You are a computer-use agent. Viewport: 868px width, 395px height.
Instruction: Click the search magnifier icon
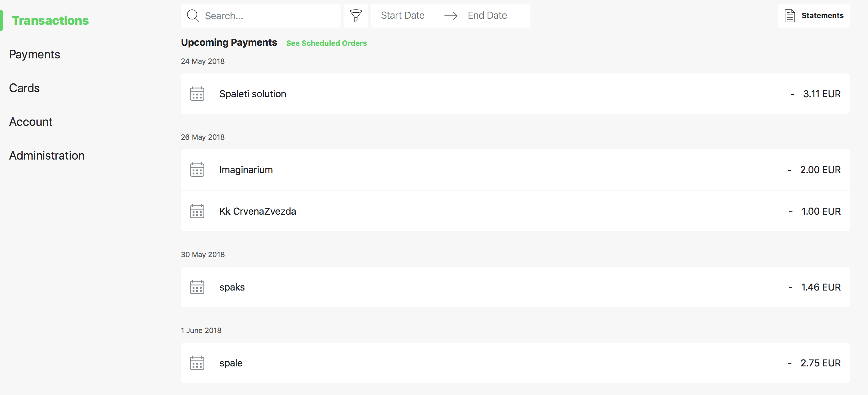coord(193,15)
